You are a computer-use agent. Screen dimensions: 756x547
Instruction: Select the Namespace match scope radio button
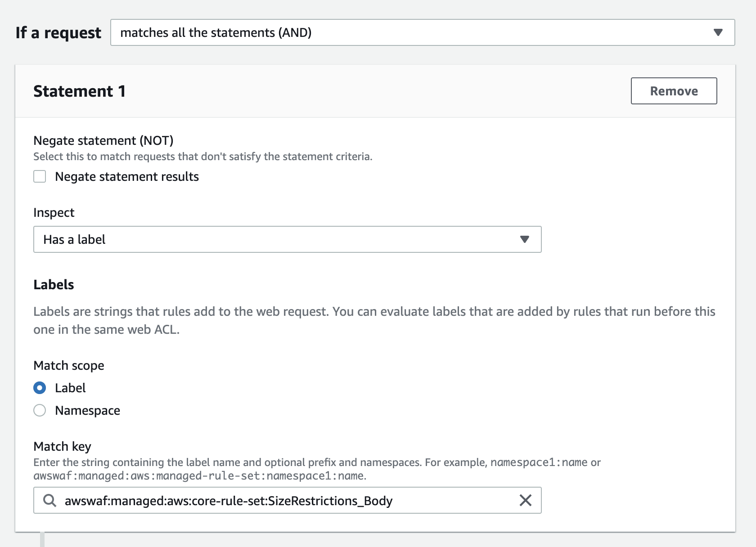(x=40, y=410)
